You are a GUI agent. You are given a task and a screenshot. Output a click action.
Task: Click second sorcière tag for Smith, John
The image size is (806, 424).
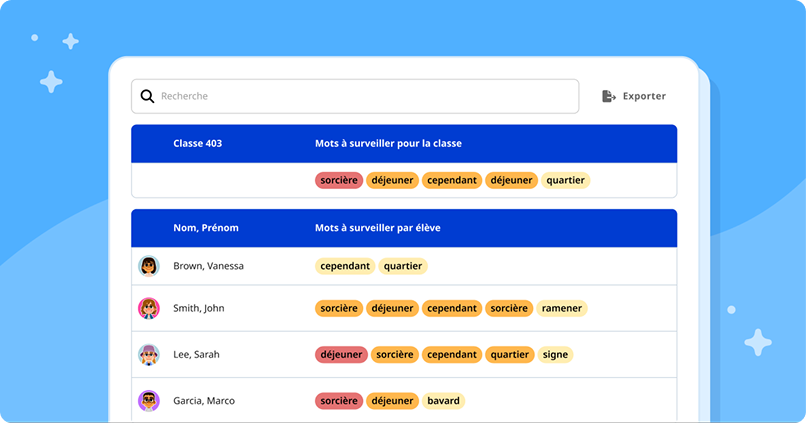[509, 308]
